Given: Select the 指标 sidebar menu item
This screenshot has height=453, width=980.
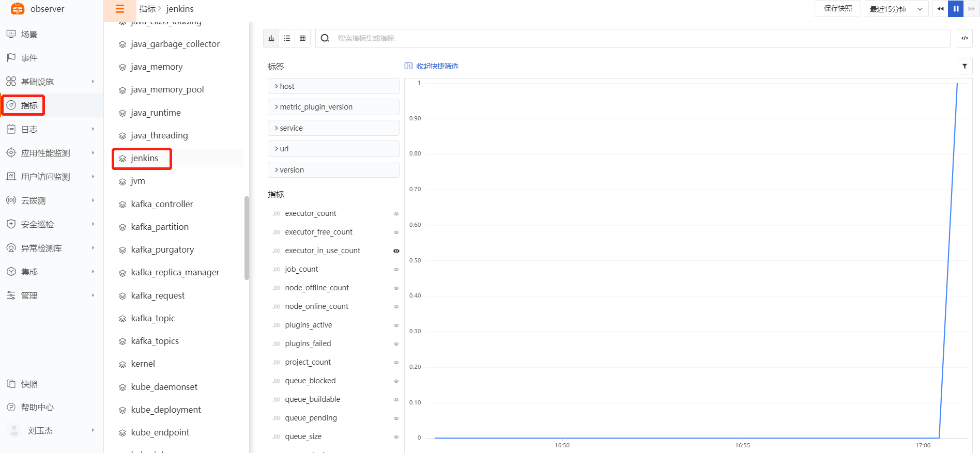Looking at the screenshot, I should click(x=29, y=105).
